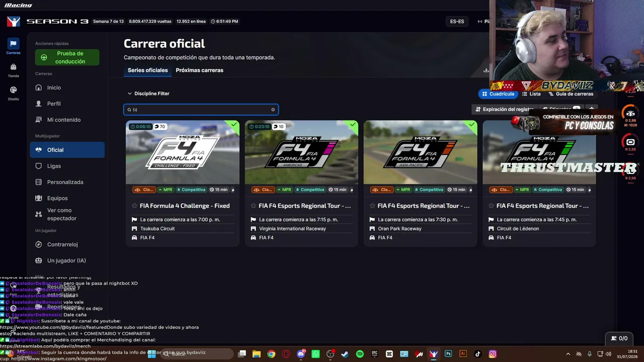Open the F4 Asia-Pacific series thumbnail
Screen dimensions: 644x362
[420, 152]
